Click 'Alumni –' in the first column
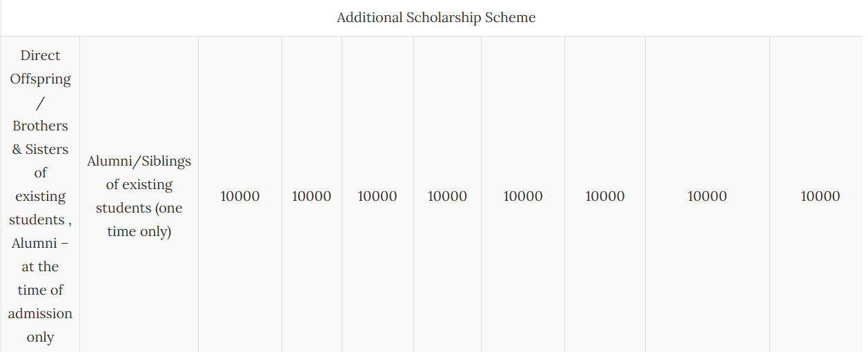Image resolution: width=868 pixels, height=352 pixels. coord(40,244)
